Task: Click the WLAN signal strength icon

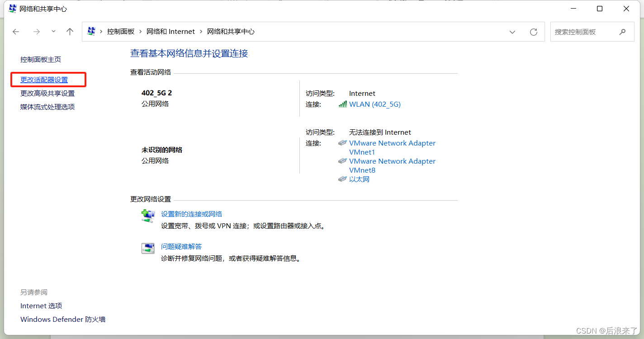Action: pyautogui.click(x=343, y=104)
